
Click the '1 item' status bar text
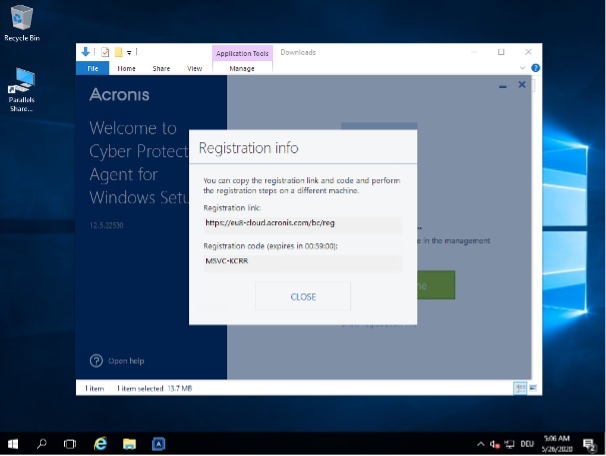(94, 388)
